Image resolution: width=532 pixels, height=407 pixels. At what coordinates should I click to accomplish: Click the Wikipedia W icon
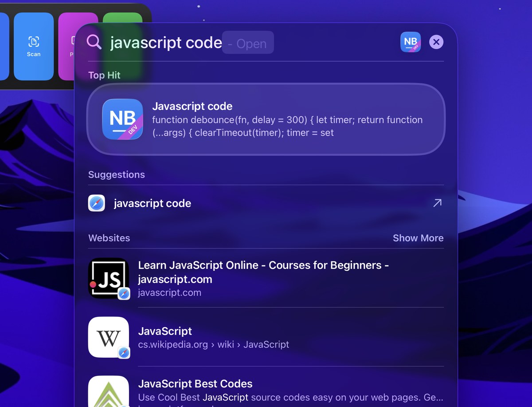(x=109, y=337)
